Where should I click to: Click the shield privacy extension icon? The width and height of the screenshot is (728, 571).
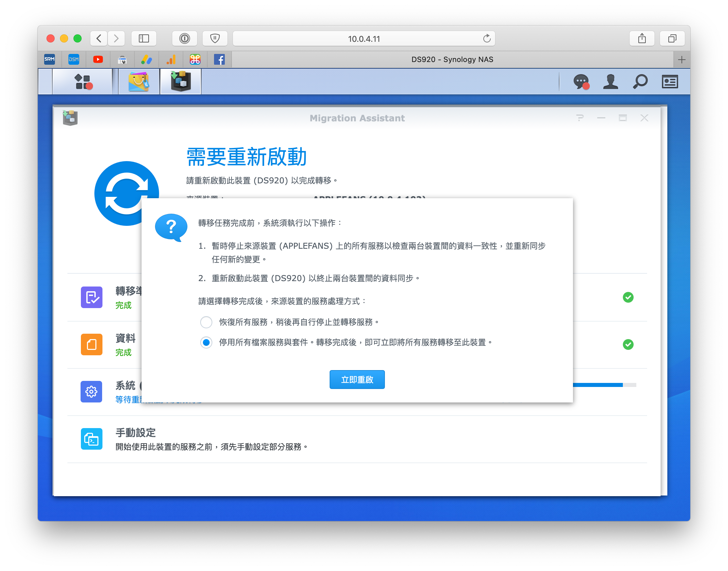[215, 38]
